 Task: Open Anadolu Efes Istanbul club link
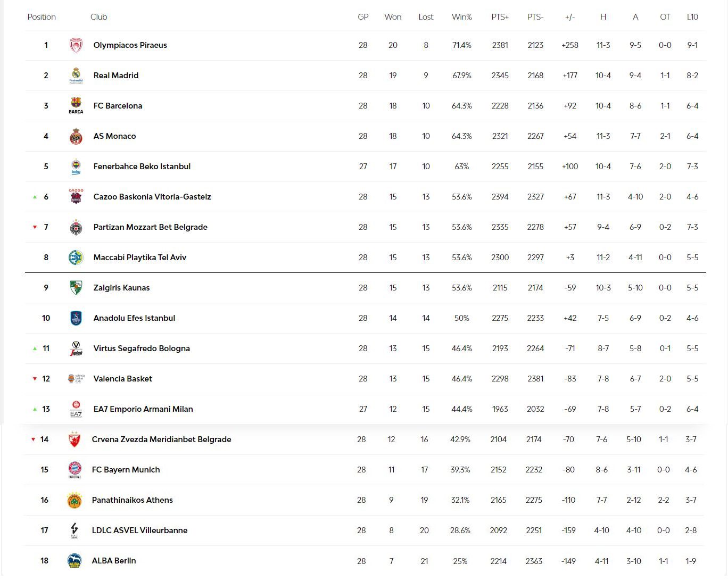click(x=134, y=318)
